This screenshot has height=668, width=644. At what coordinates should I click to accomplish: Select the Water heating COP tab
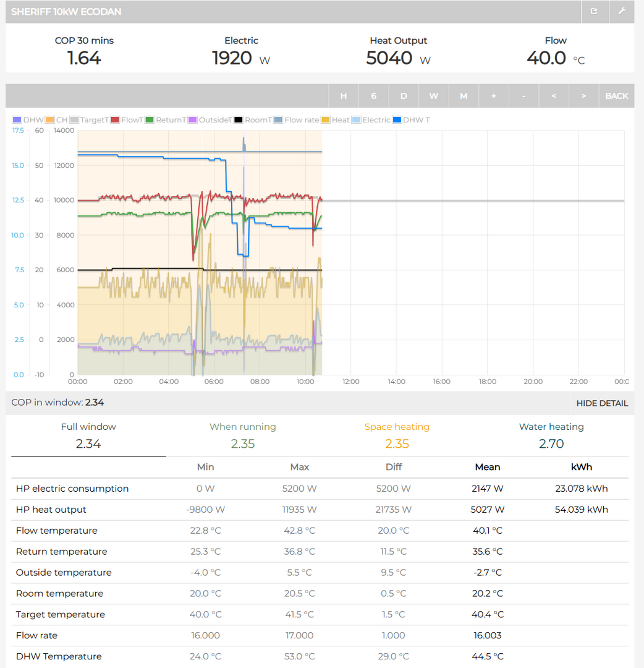click(x=551, y=435)
